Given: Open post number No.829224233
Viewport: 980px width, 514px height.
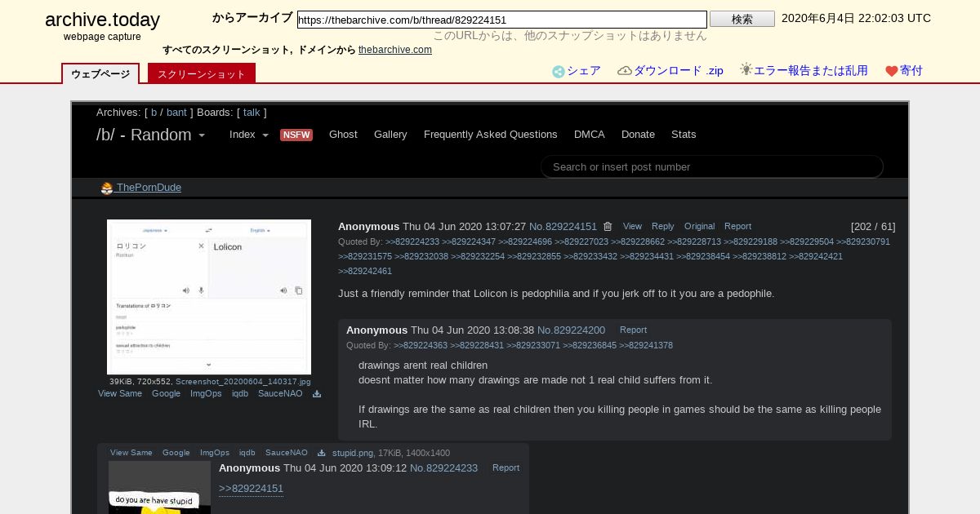Looking at the screenshot, I should click(x=443, y=468).
